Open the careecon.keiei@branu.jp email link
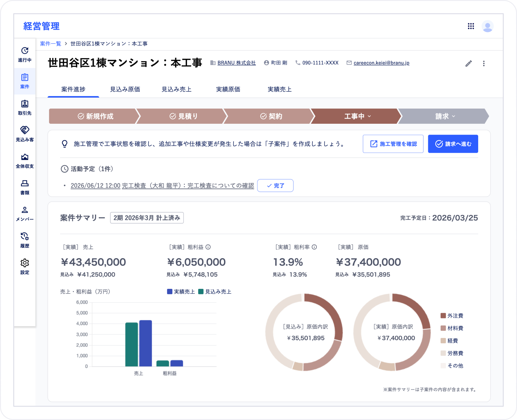 point(381,63)
